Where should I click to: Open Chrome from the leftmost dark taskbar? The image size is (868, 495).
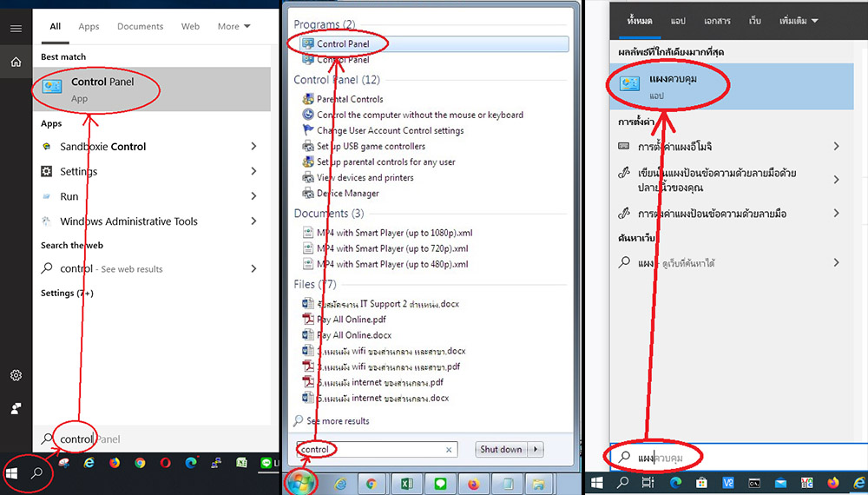pyautogui.click(x=140, y=463)
